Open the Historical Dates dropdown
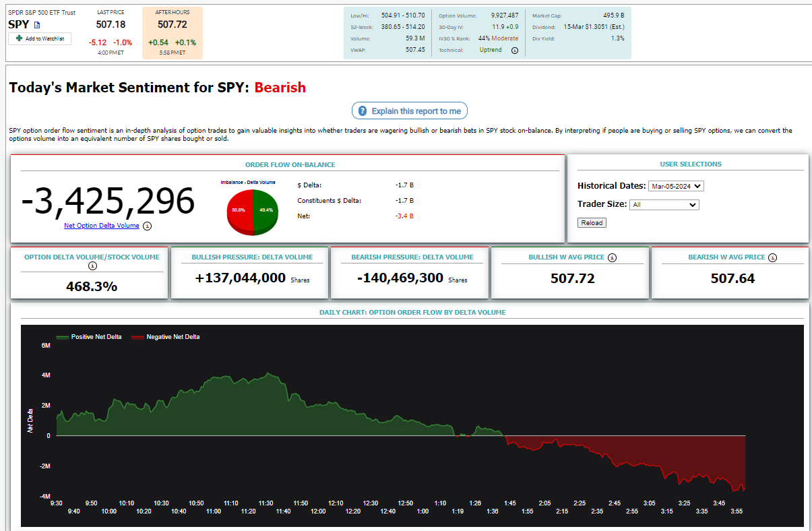 click(x=676, y=186)
